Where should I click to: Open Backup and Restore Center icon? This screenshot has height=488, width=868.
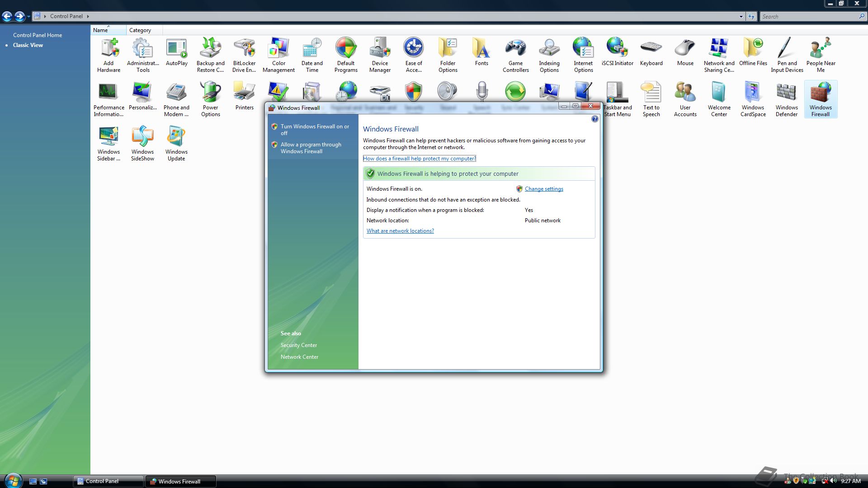click(211, 55)
